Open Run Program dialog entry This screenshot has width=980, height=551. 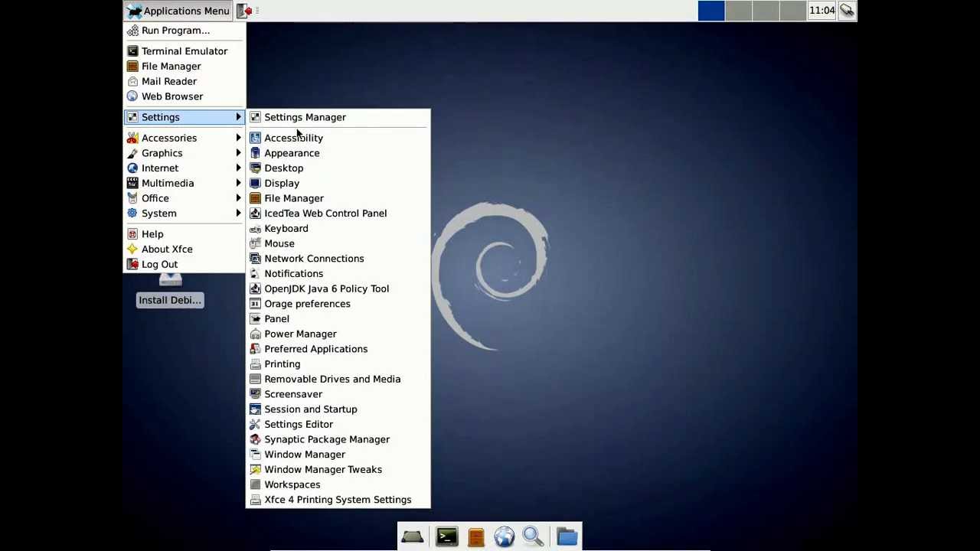pos(175,31)
